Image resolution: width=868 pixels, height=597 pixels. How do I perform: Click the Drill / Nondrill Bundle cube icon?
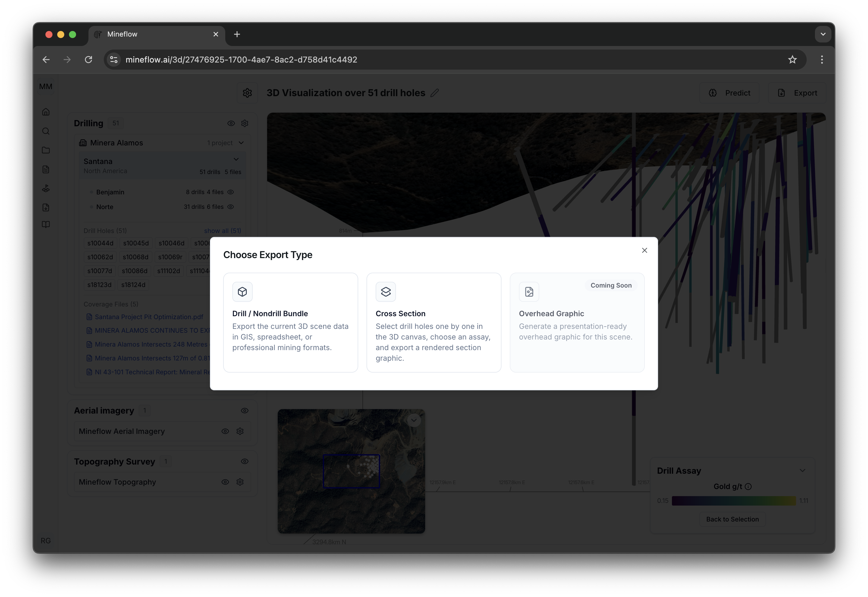tap(242, 292)
